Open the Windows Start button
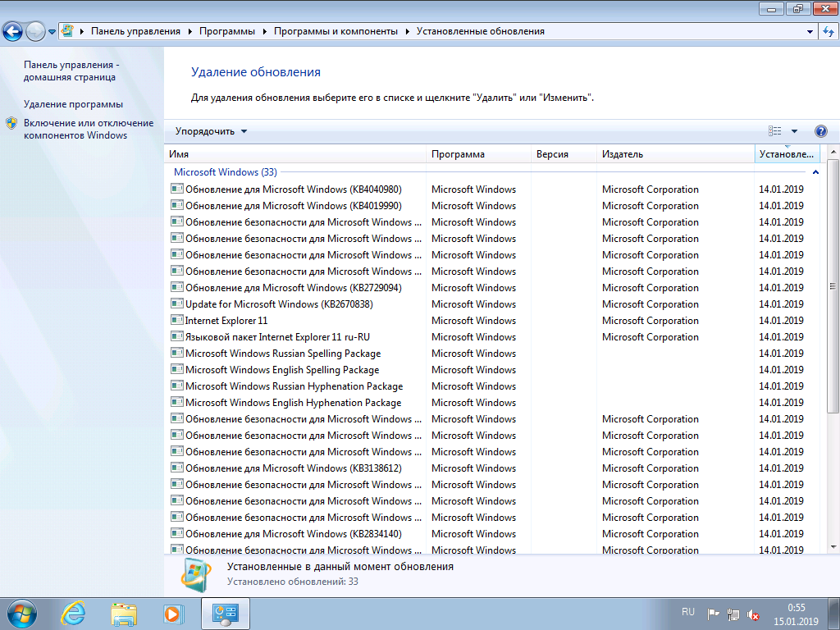 point(22,614)
